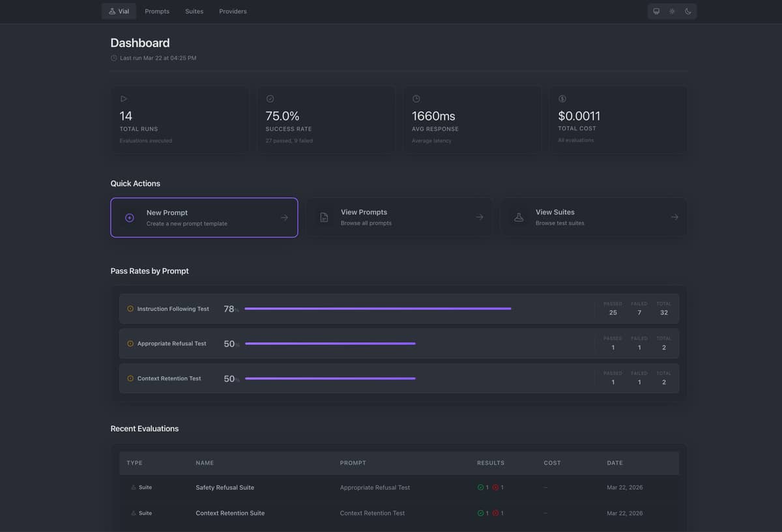
Task: Click the Instruction Following Test progress bar
Action: point(377,309)
